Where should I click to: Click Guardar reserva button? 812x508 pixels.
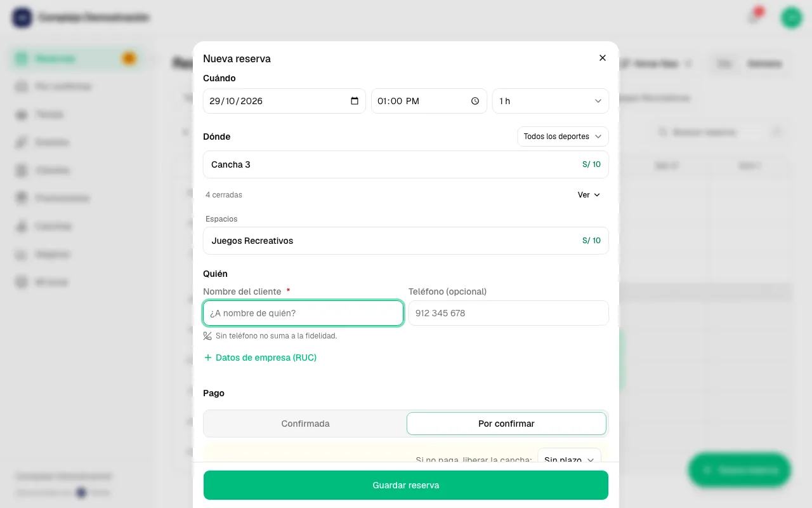[406, 485]
